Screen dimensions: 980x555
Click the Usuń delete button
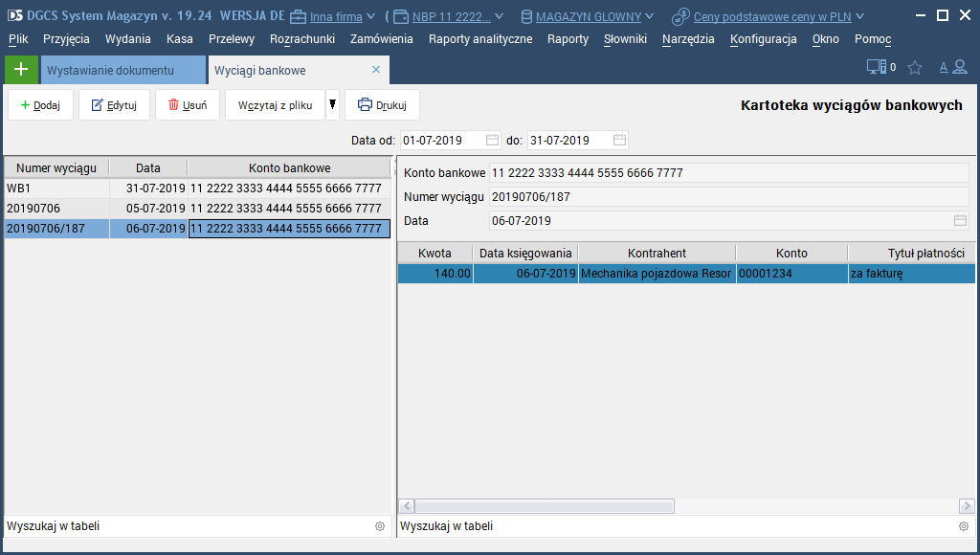pos(188,105)
